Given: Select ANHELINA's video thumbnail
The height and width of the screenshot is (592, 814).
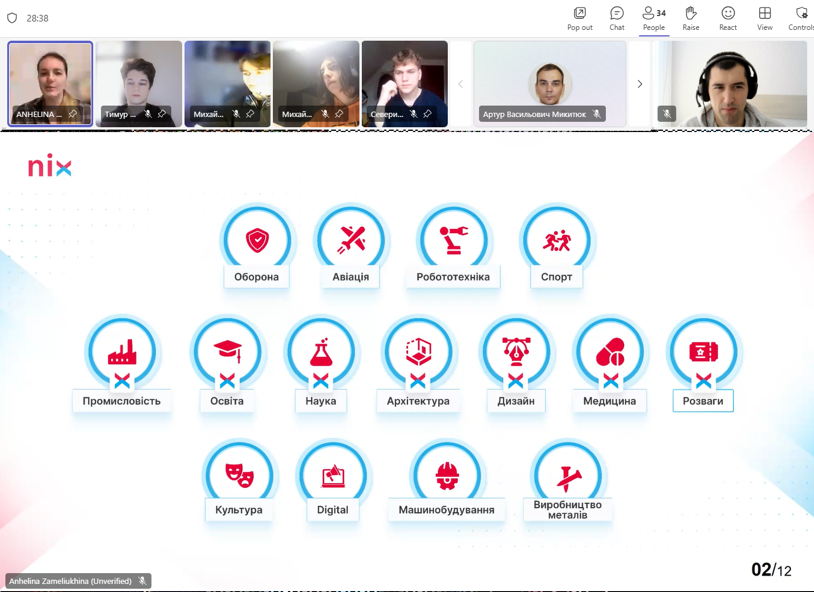Looking at the screenshot, I should tap(50, 84).
